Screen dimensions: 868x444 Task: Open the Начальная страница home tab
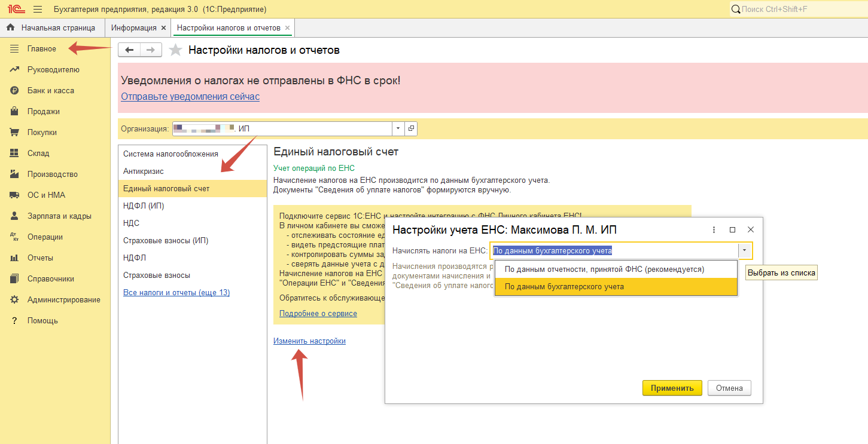51,28
